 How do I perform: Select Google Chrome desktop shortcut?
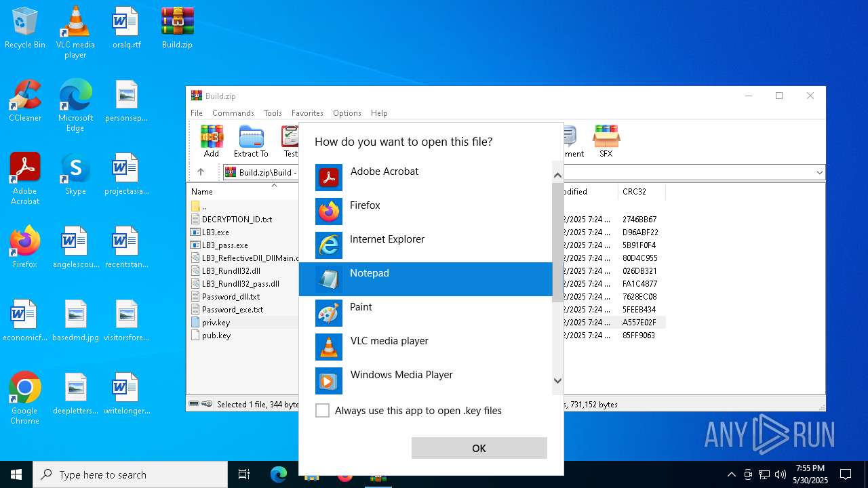25,399
